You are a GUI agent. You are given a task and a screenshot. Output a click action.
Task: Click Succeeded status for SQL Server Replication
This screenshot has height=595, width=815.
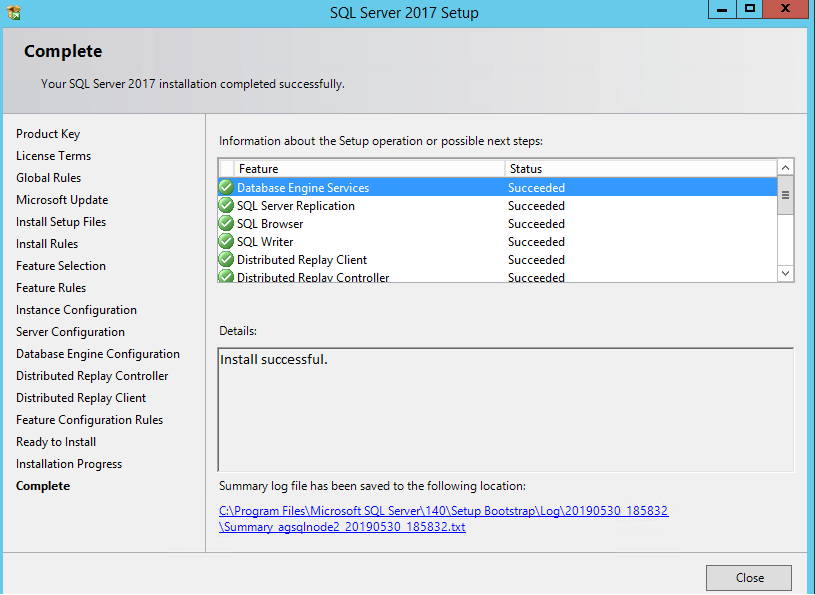tap(536, 206)
